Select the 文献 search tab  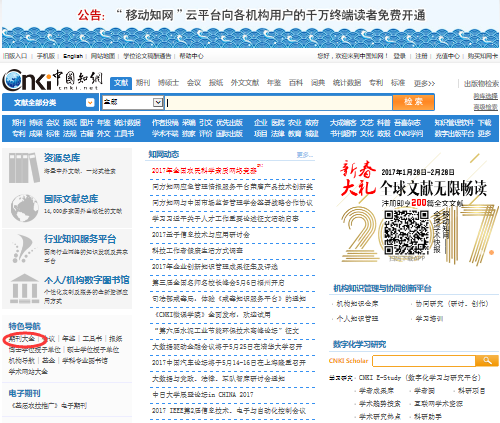click(121, 83)
